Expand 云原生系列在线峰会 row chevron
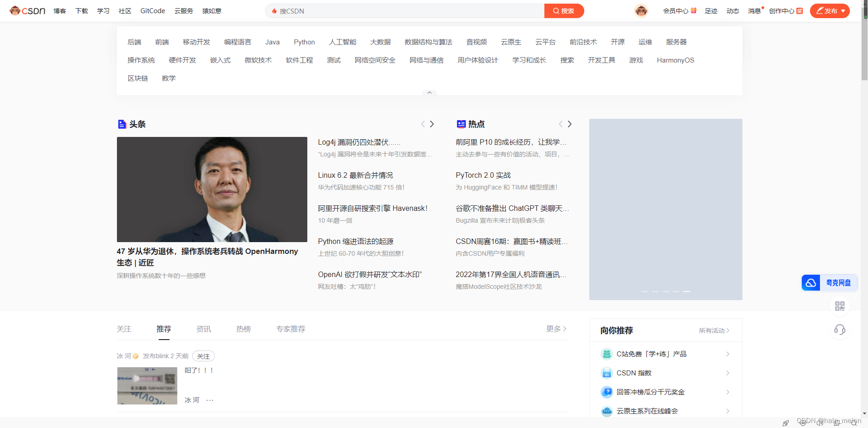Screen dimensions: 868x428 click(x=727, y=411)
